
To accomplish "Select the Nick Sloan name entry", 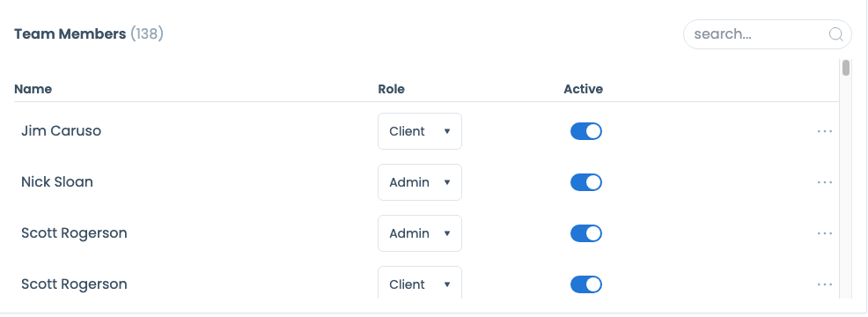I will (57, 182).
